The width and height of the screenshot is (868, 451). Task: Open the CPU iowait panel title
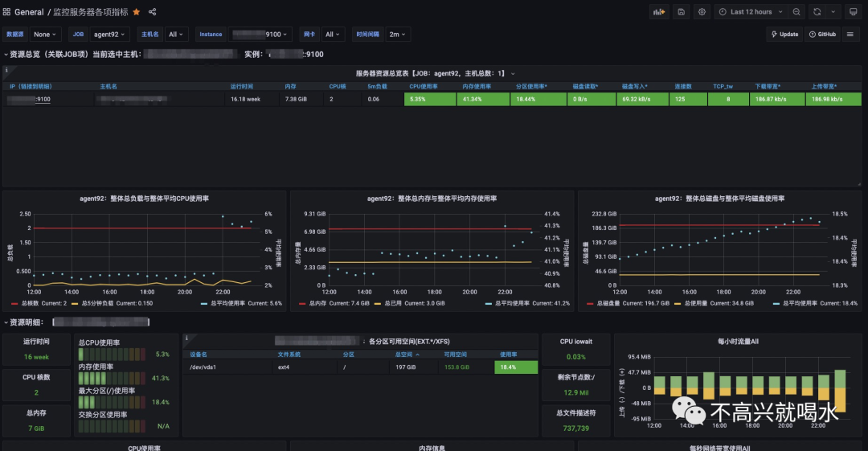(575, 342)
